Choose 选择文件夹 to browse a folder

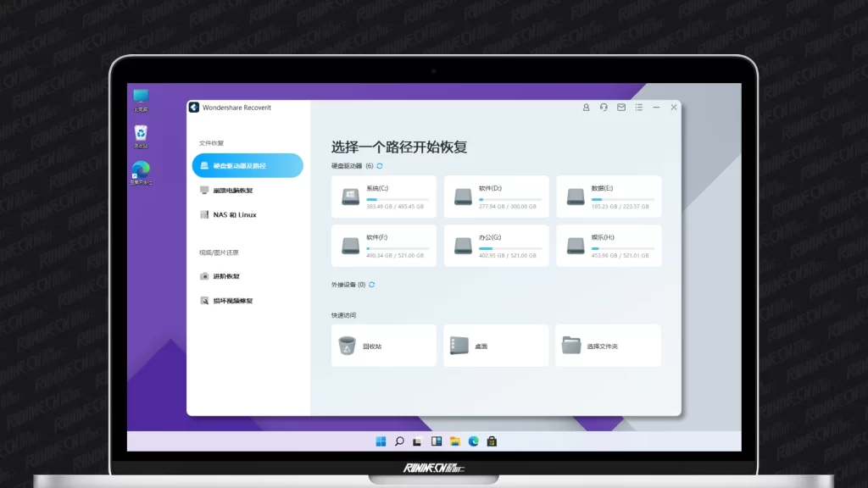click(x=608, y=346)
